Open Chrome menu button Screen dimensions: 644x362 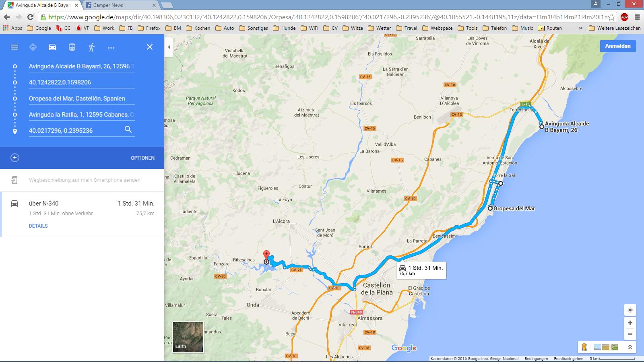[637, 17]
